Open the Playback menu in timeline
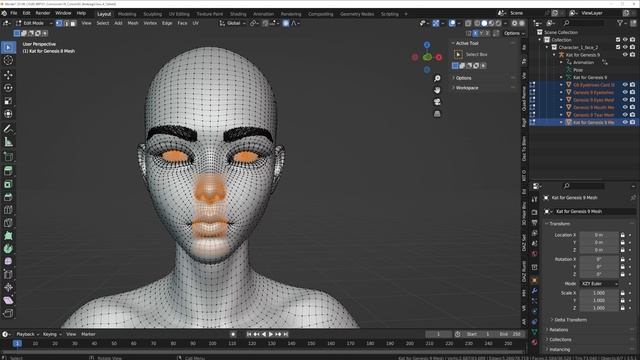The image size is (640, 360). tap(27, 334)
